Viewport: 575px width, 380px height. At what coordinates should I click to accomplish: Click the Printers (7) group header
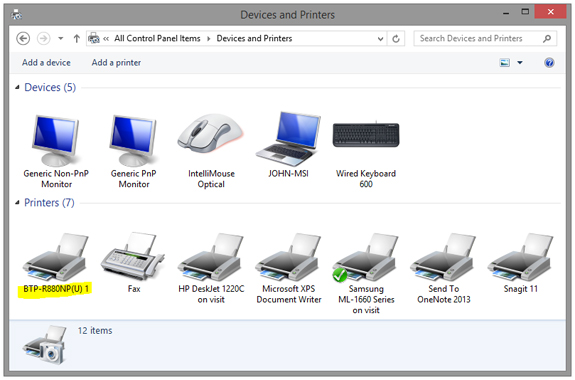coord(49,202)
